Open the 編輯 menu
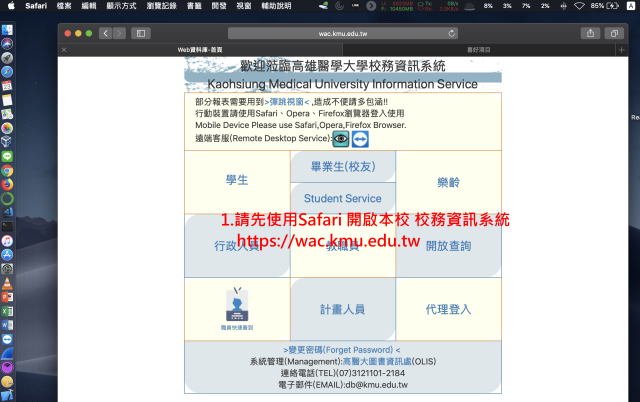 pyautogui.click(x=89, y=6)
